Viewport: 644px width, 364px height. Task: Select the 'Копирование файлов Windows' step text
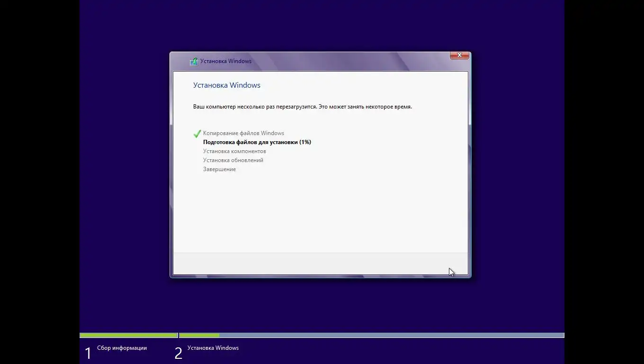point(243,133)
